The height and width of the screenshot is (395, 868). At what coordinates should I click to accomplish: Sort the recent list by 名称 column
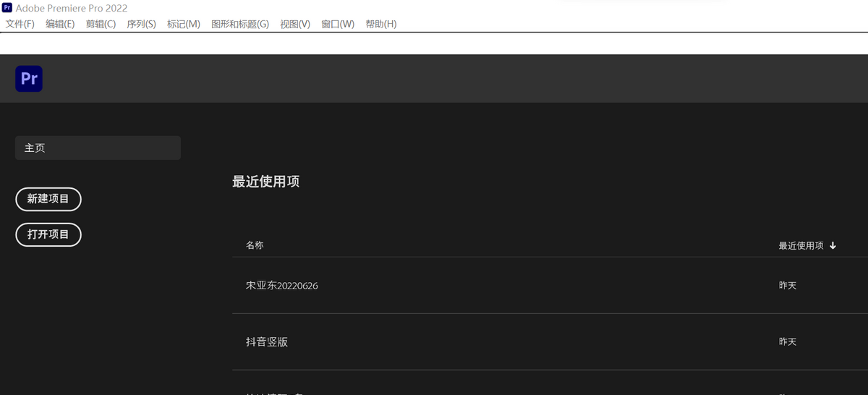pos(255,245)
